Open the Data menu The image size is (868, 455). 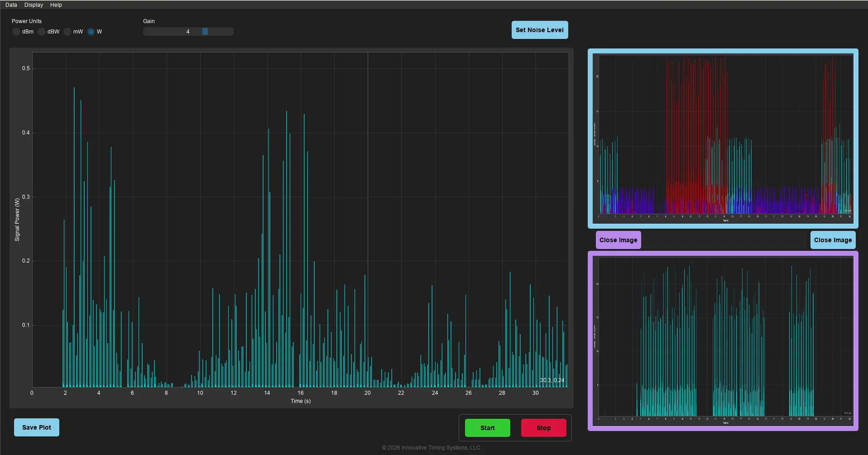click(x=11, y=5)
